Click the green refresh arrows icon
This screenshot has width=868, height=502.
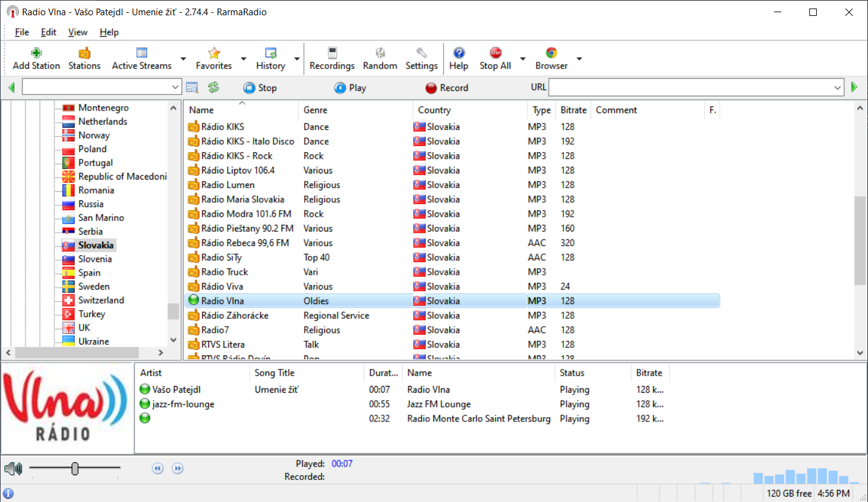[x=213, y=87]
